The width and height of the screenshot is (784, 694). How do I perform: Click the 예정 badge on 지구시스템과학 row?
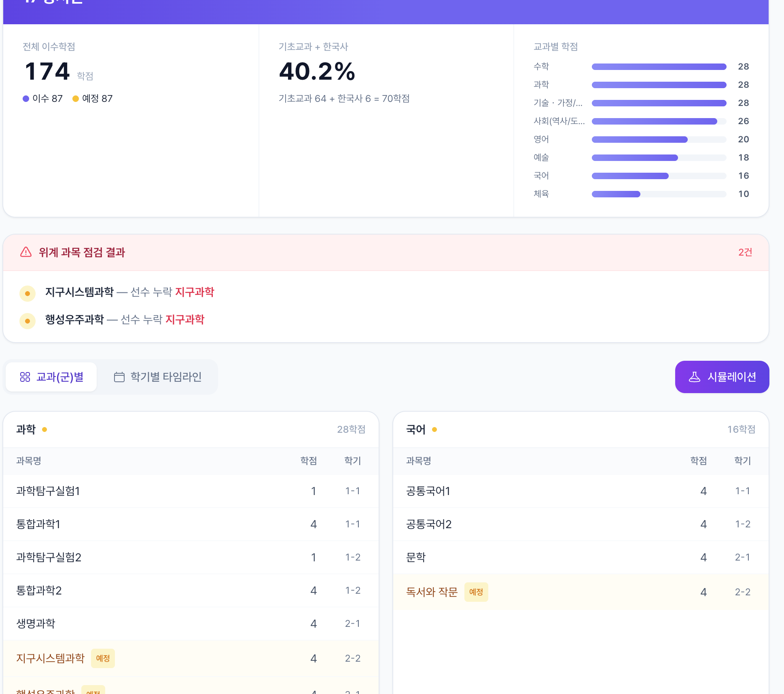[103, 658]
